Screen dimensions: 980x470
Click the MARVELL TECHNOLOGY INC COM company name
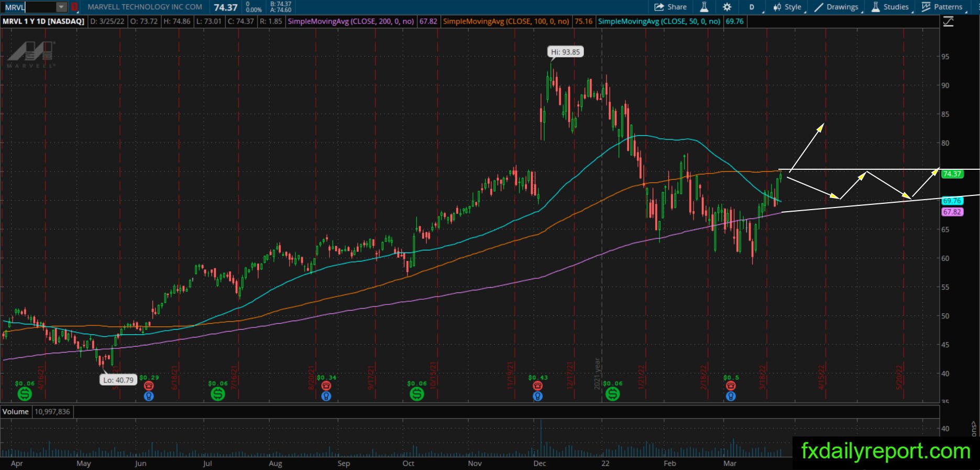click(145, 7)
